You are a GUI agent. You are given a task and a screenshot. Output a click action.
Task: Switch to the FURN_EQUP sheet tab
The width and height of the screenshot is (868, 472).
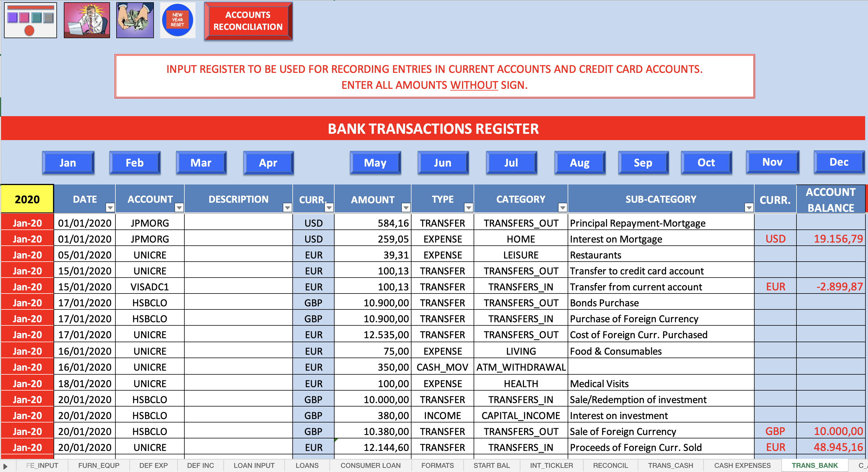click(x=99, y=465)
